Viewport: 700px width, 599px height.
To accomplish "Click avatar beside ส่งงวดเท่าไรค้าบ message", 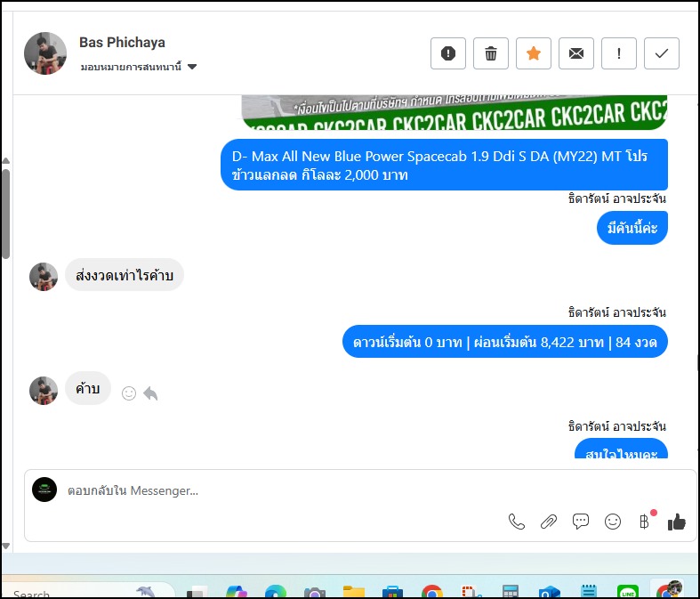I will (44, 277).
